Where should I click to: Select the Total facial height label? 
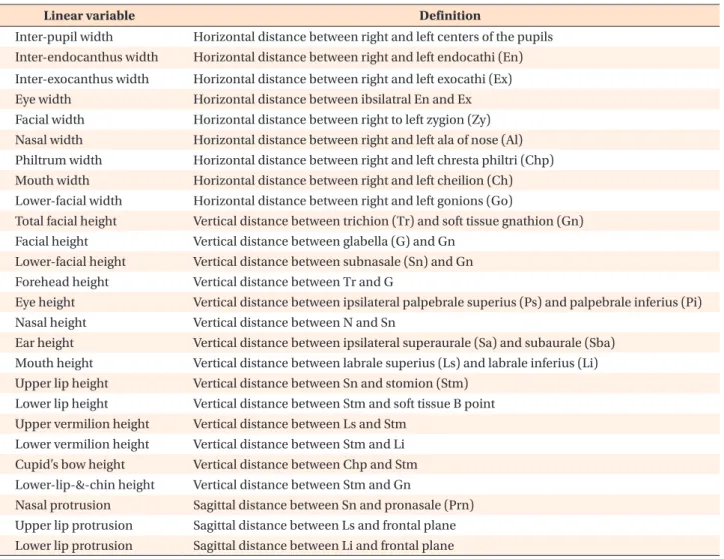point(66,221)
